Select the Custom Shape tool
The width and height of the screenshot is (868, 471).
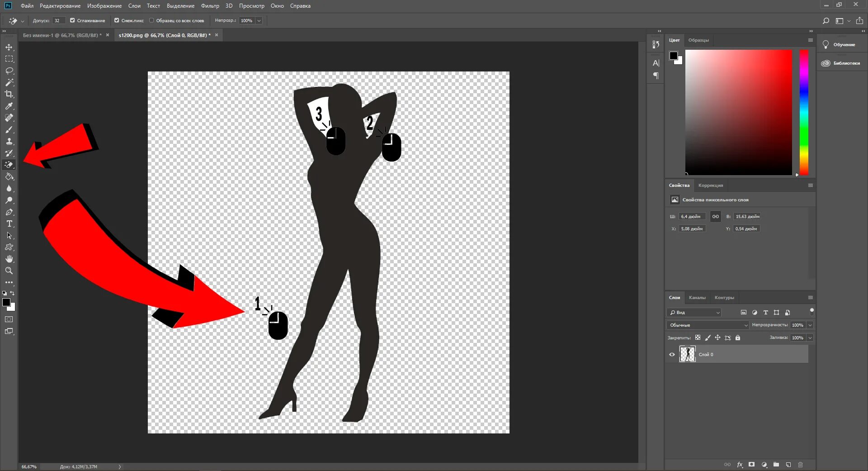(9, 247)
